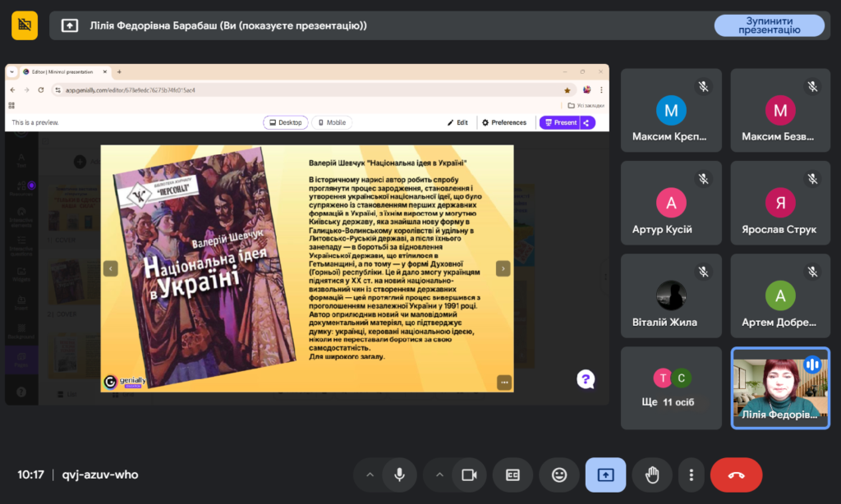The height and width of the screenshot is (504, 841).
Task: Leave the call with red hang-up button
Action: [x=736, y=474]
